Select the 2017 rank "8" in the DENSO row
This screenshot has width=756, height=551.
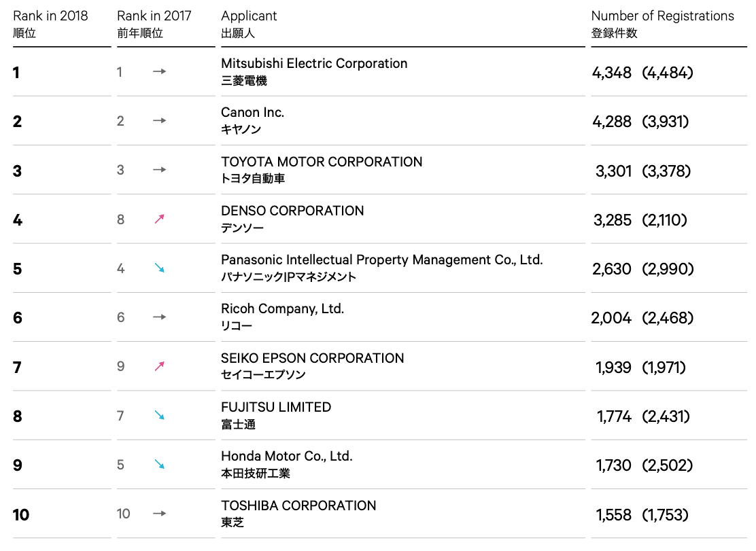[x=120, y=219]
